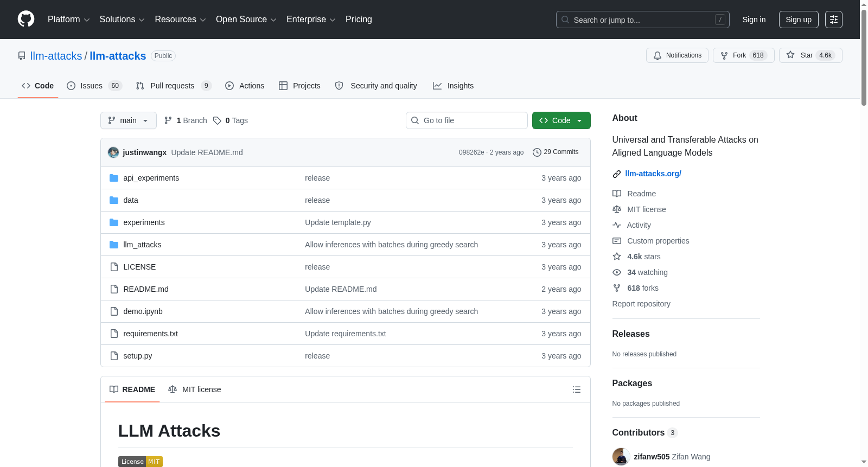Viewport: 868px width, 467px height.
Task: Click the zifanw505 contributor avatar
Action: [621, 457]
